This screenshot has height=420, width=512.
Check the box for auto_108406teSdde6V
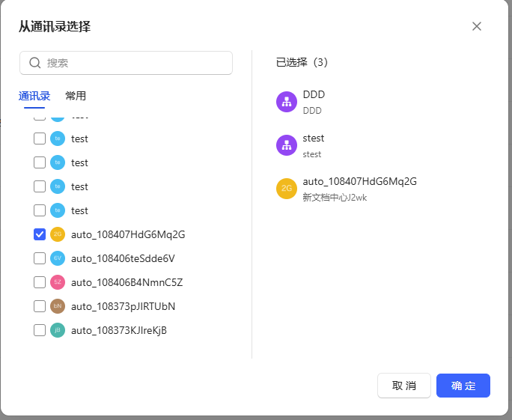coord(40,258)
